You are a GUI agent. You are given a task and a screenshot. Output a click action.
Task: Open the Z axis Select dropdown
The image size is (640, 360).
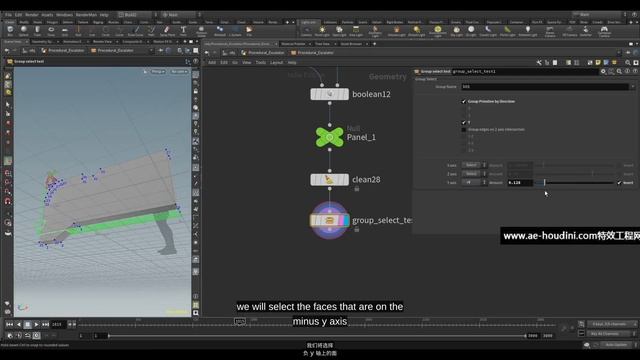coord(474,174)
